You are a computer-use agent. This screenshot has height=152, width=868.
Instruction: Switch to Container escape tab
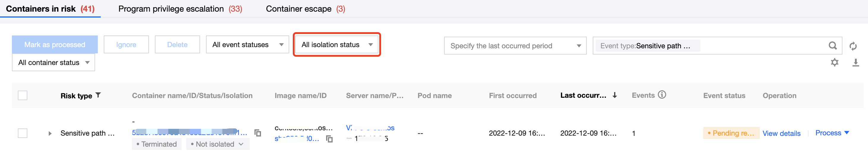pyautogui.click(x=305, y=9)
